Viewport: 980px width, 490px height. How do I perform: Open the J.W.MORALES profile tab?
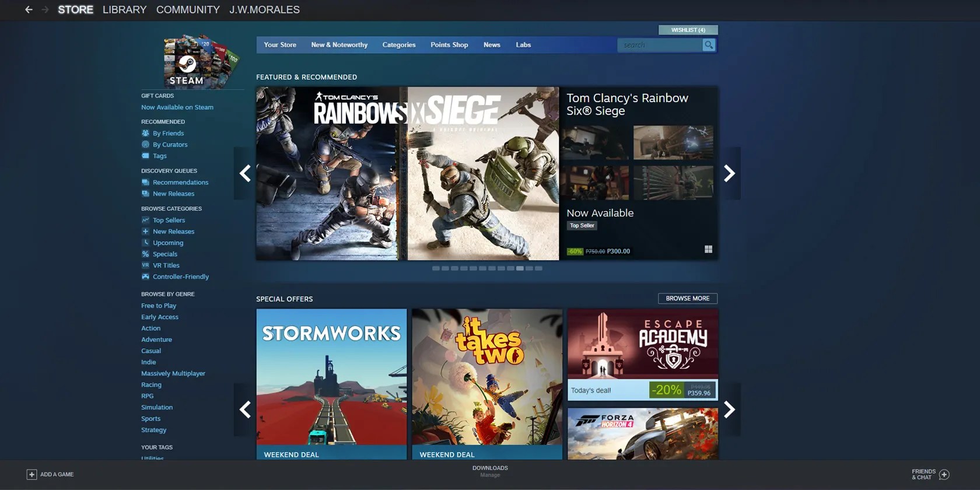tap(264, 10)
